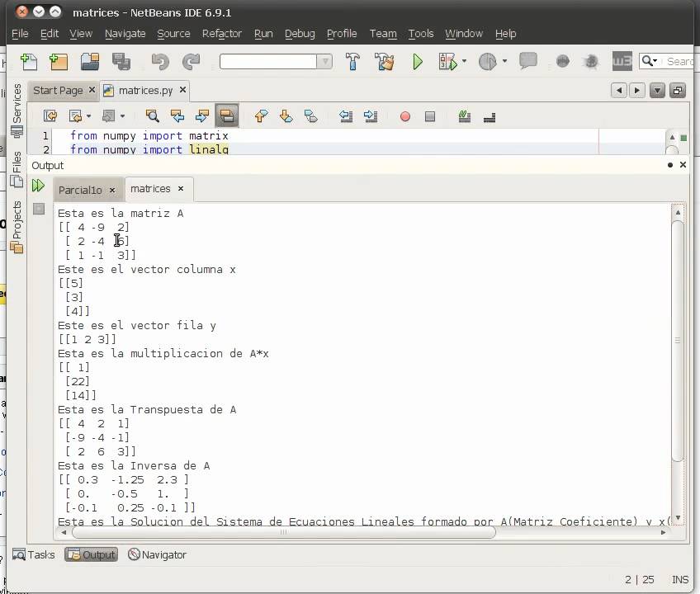
Task: Open the configuration combo box dropdown
Action: (x=324, y=61)
